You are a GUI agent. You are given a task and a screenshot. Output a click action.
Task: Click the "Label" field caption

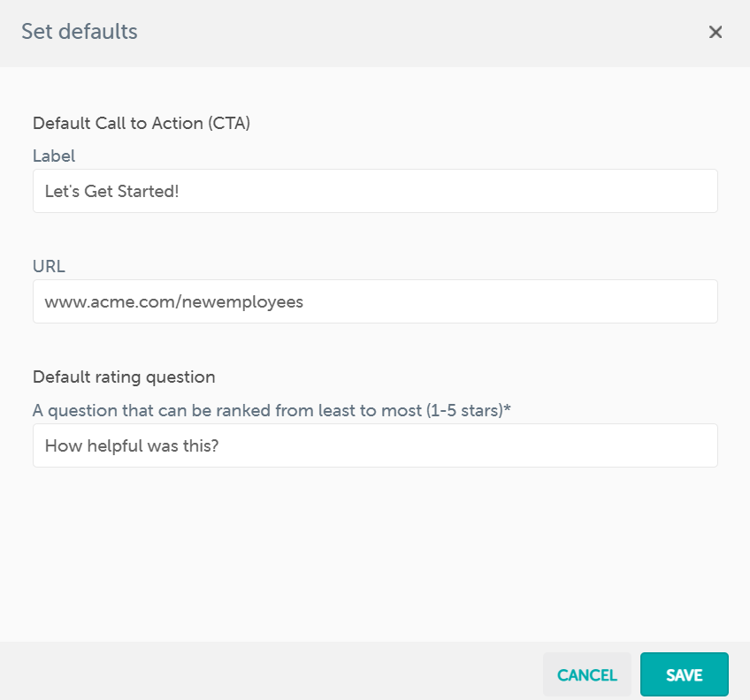54,156
